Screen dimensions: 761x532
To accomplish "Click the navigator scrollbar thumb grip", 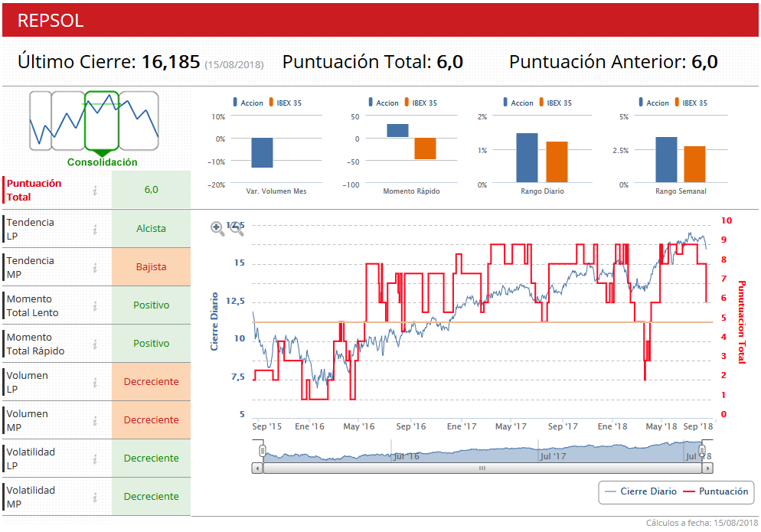I will [482, 468].
